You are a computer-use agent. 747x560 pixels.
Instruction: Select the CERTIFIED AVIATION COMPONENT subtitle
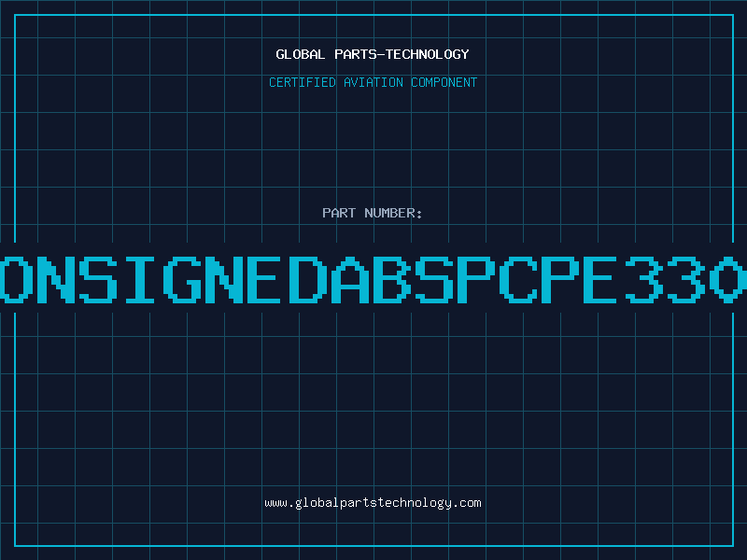click(x=373, y=82)
